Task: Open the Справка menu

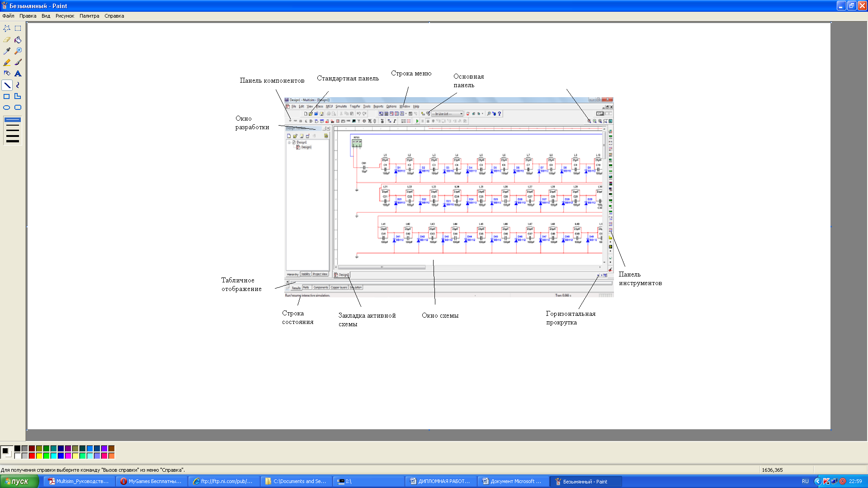Action: [x=114, y=16]
